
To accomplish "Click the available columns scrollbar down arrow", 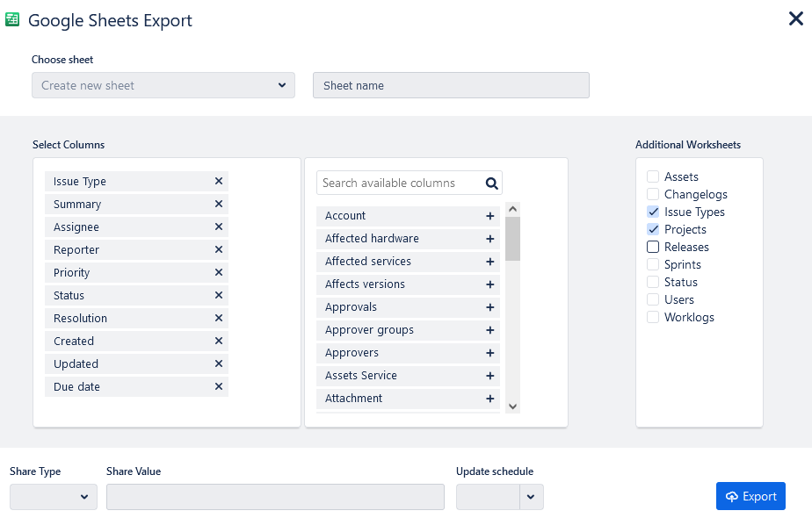I will 513,406.
